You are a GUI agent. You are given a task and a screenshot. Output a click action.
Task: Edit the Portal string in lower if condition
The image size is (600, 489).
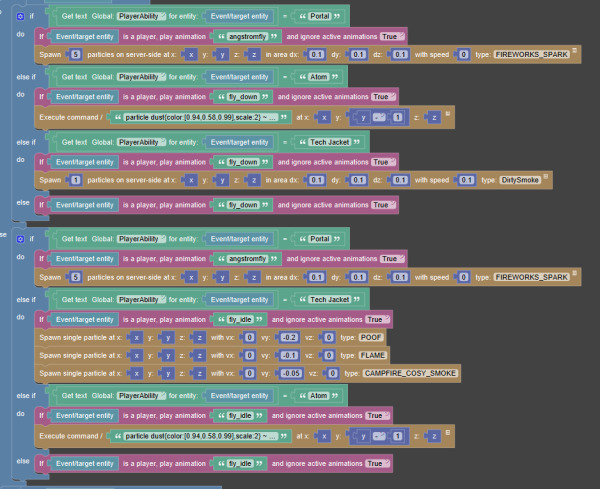pos(320,239)
